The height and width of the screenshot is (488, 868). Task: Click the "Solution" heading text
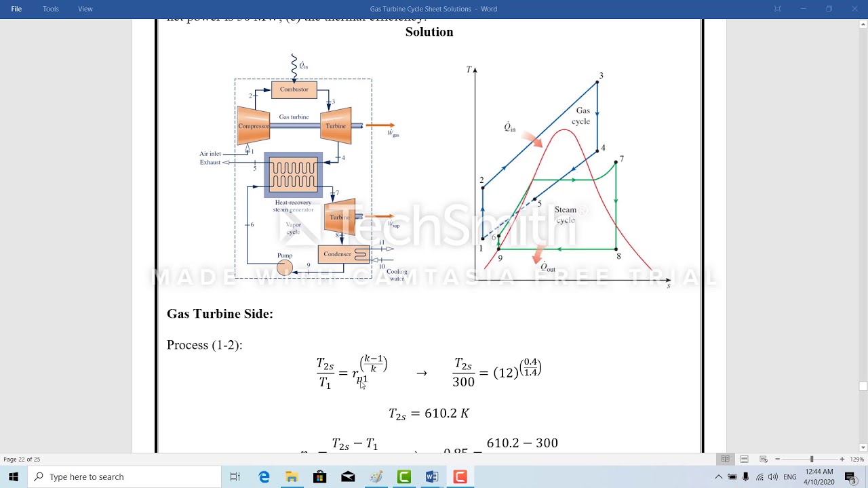(x=429, y=32)
